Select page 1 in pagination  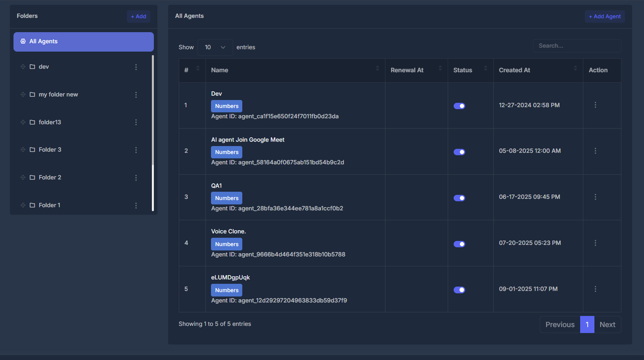click(587, 325)
